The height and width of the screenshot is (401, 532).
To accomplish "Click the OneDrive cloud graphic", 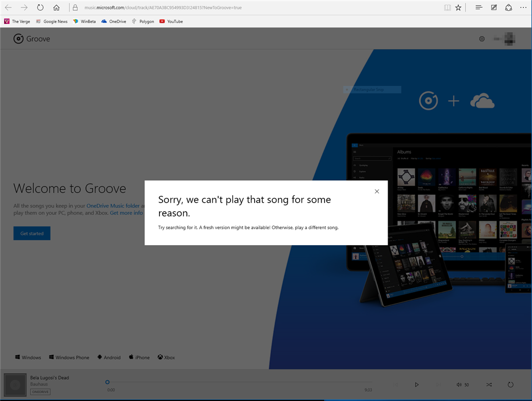I will tap(482, 101).
